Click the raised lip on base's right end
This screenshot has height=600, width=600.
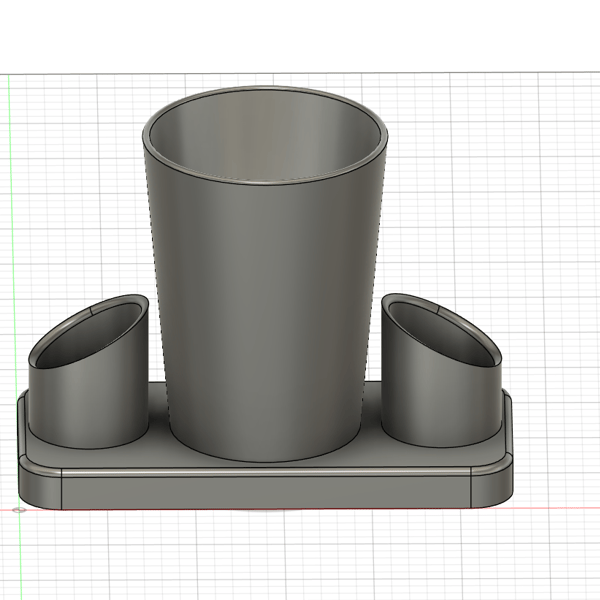[x=508, y=425]
